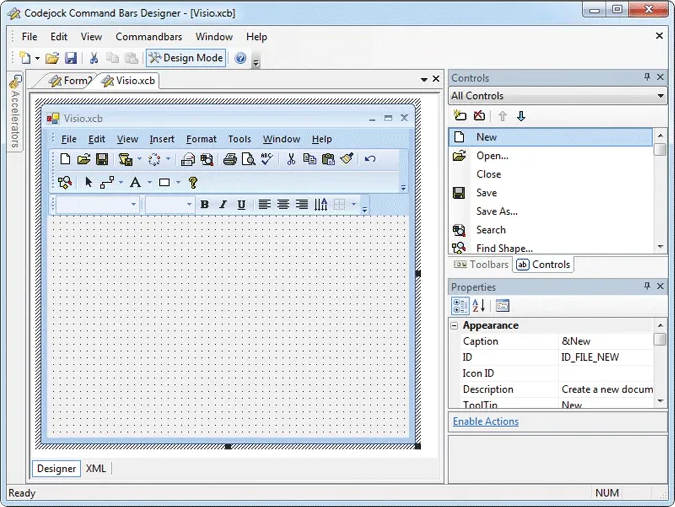This screenshot has width=675, height=507.
Task: Toggle Bold formatting
Action: click(x=204, y=204)
